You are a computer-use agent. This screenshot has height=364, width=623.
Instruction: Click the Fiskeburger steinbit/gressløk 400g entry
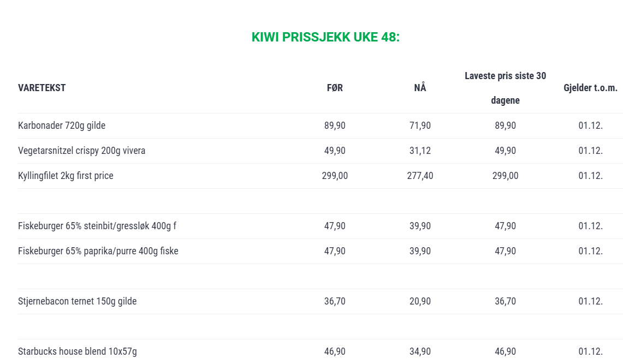pyautogui.click(x=97, y=226)
